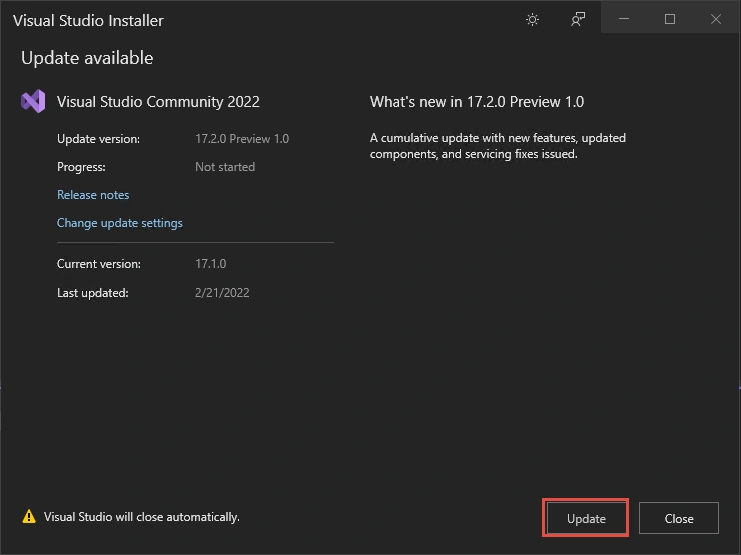Open Change update settings link
The image size is (741, 555).
(120, 223)
